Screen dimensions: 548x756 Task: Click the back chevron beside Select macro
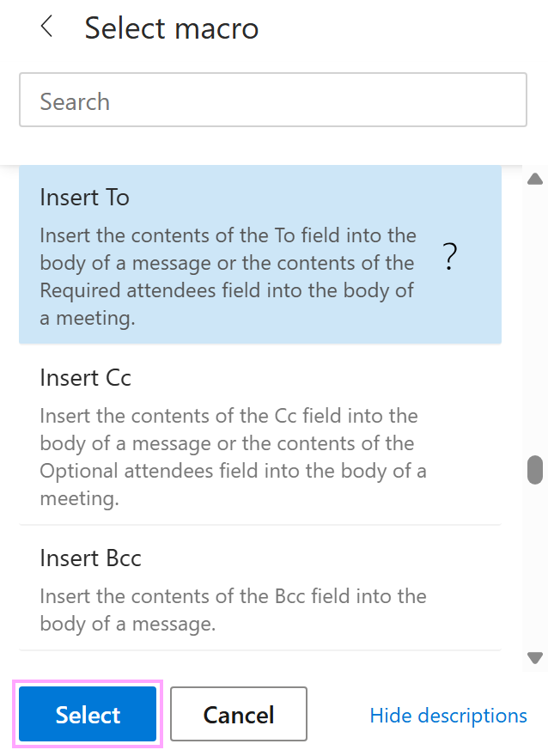coord(46,27)
